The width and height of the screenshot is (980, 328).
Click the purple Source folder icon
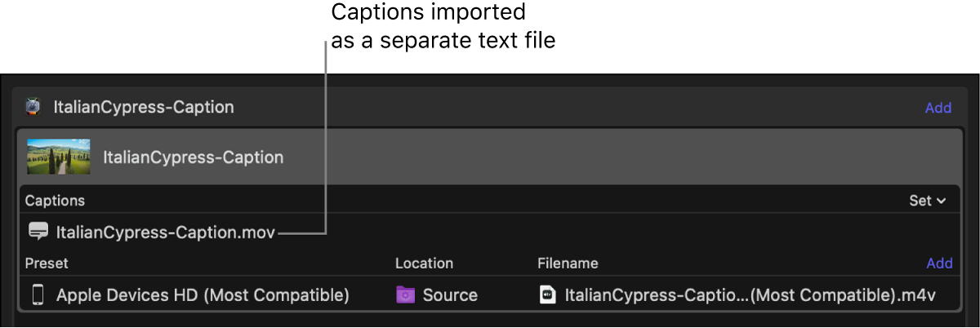[405, 295]
